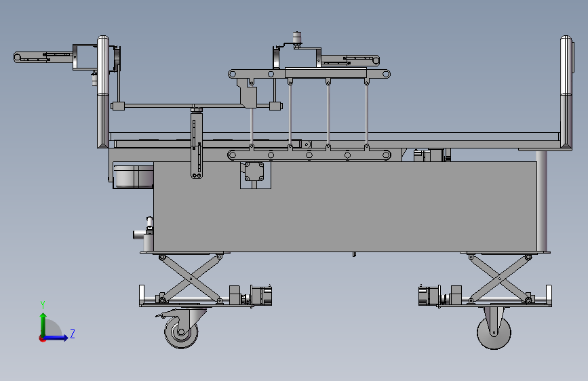Screen dimensions: 588x381
Task: Select the drive motor on right base platform
Action: coord(430,295)
